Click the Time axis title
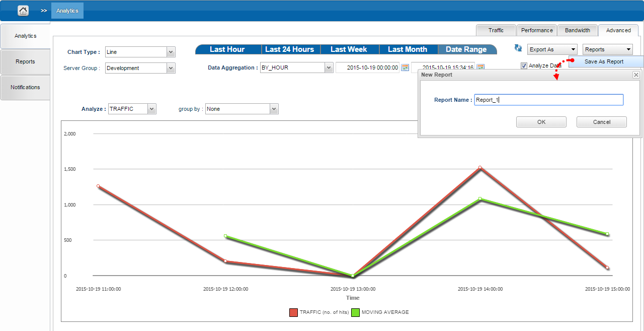The height and width of the screenshot is (331, 644). 353,298
